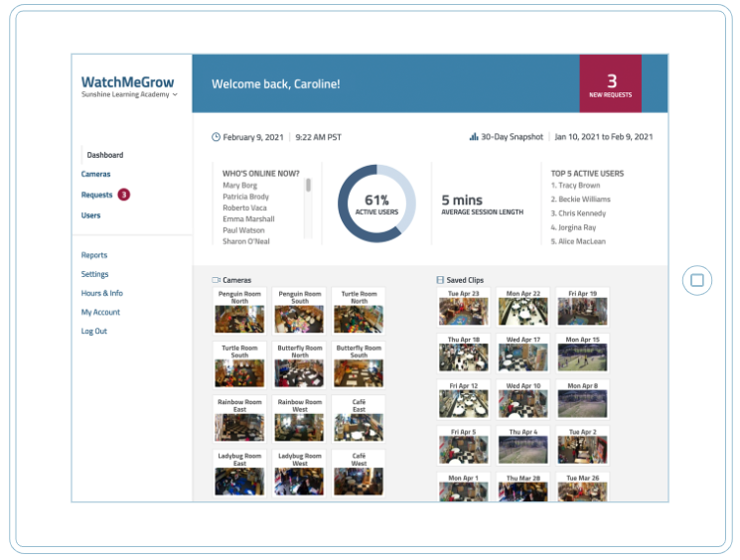Screen dimensions: 740x560
Task: Click Beckie Williams in top active users
Action: [580, 200]
